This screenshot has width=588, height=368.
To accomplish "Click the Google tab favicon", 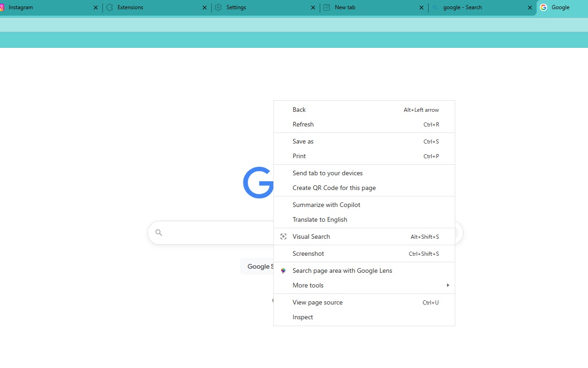I will click(x=543, y=7).
